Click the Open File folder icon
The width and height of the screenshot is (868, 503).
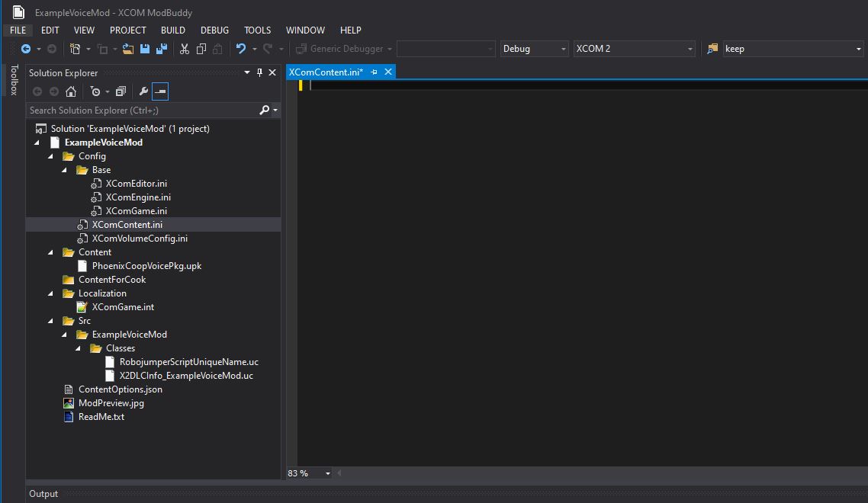click(128, 49)
